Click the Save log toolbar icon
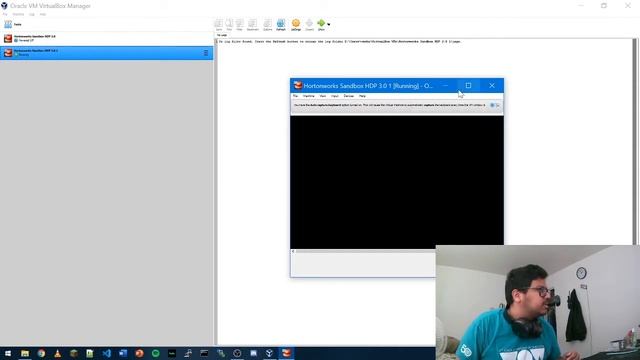The height and width of the screenshot is (360, 640). [219, 24]
